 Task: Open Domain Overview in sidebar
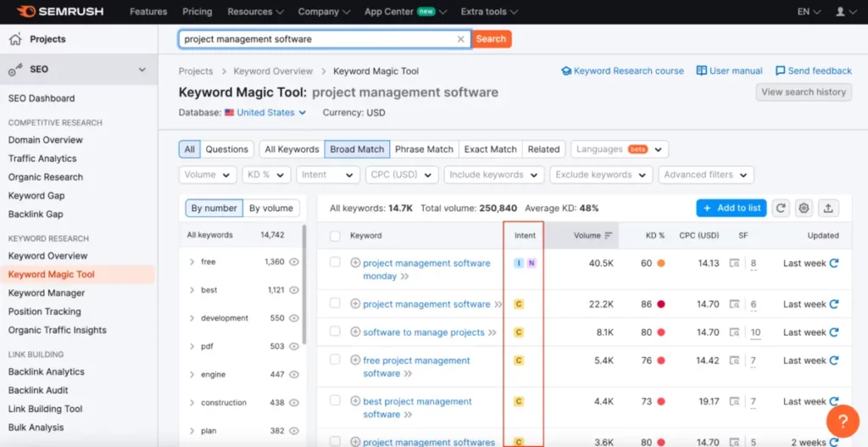pyautogui.click(x=46, y=140)
